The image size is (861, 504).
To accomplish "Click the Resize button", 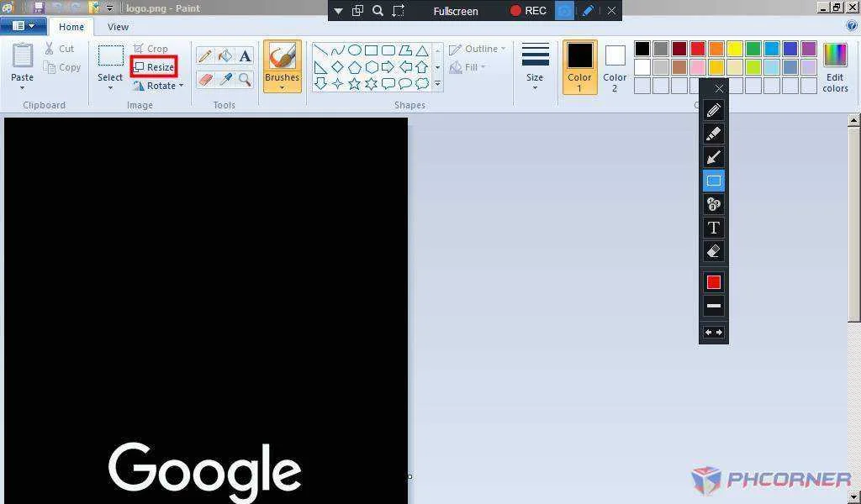I will click(x=155, y=67).
